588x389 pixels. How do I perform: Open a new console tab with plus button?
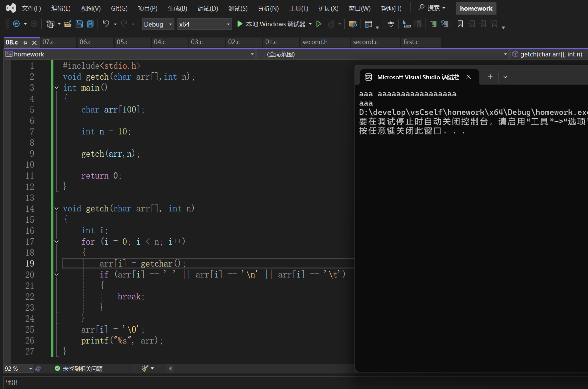[x=490, y=77]
